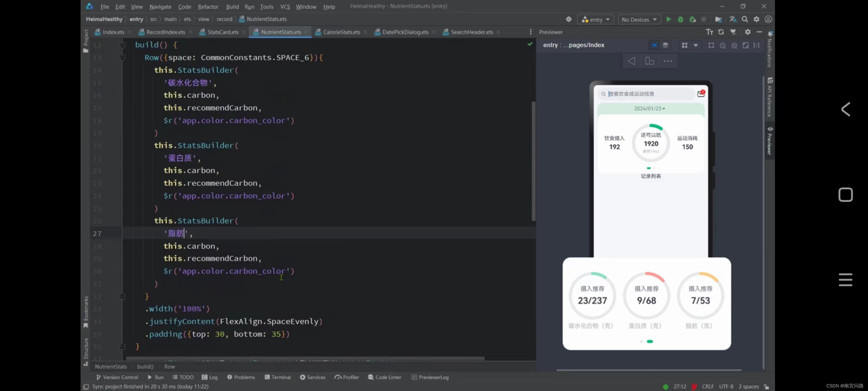
Task: Toggle the inspector eye mode in previewer
Action: point(654,45)
